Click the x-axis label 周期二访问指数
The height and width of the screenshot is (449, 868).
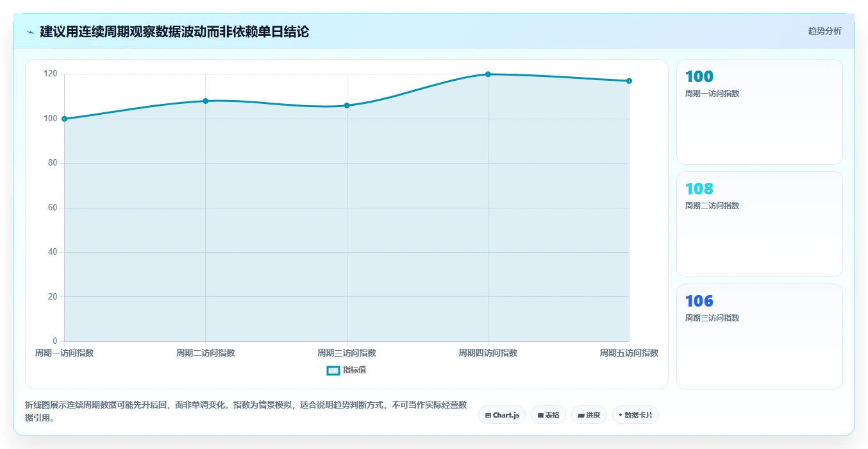point(206,353)
